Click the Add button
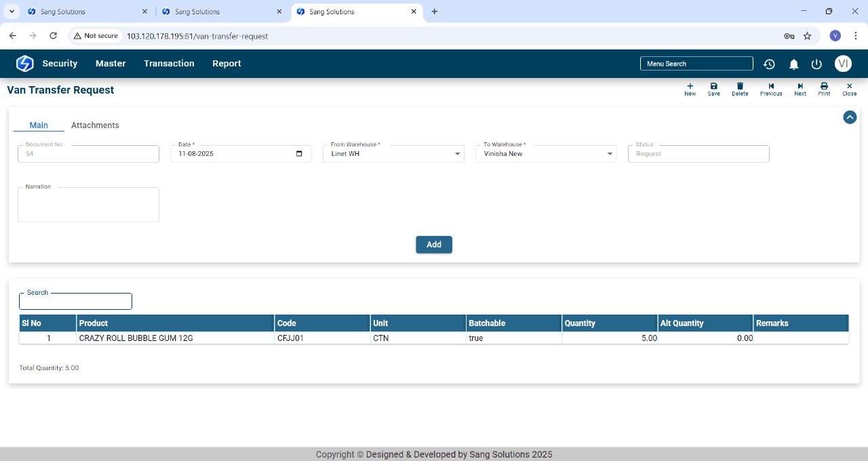Screen dimensions: 868x461 click(434, 245)
